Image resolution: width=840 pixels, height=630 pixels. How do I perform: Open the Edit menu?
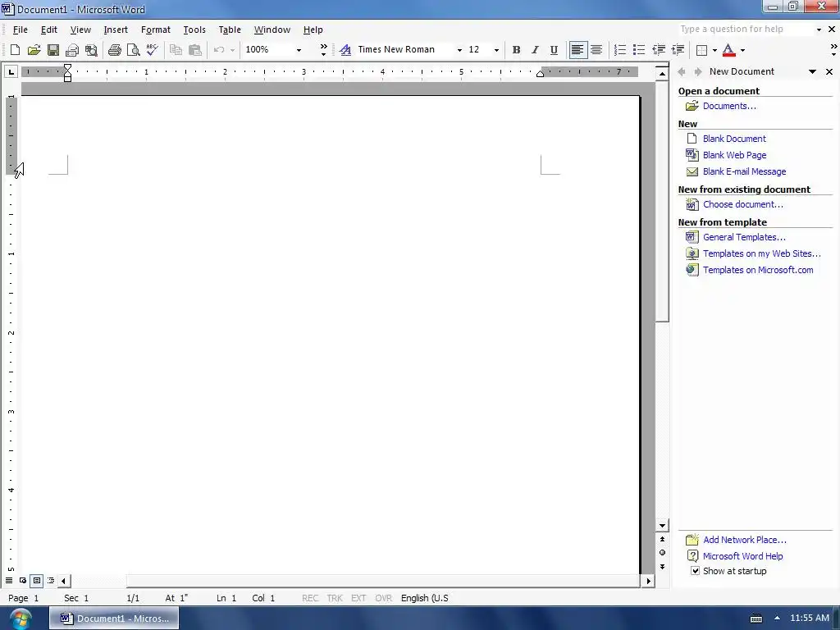(48, 30)
